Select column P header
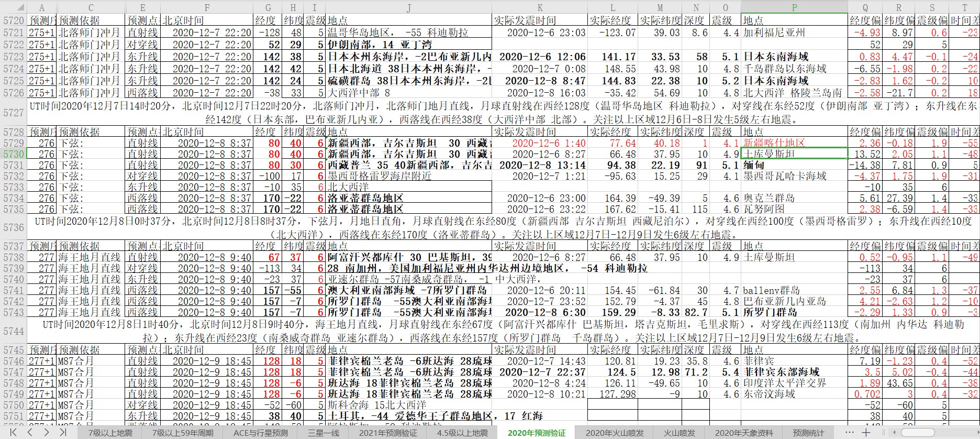 (794, 7)
